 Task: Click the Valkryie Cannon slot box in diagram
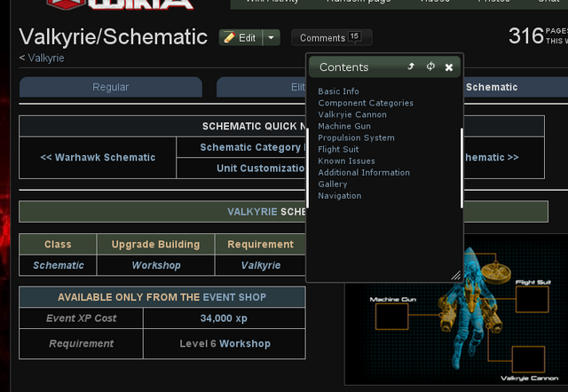tap(528, 359)
